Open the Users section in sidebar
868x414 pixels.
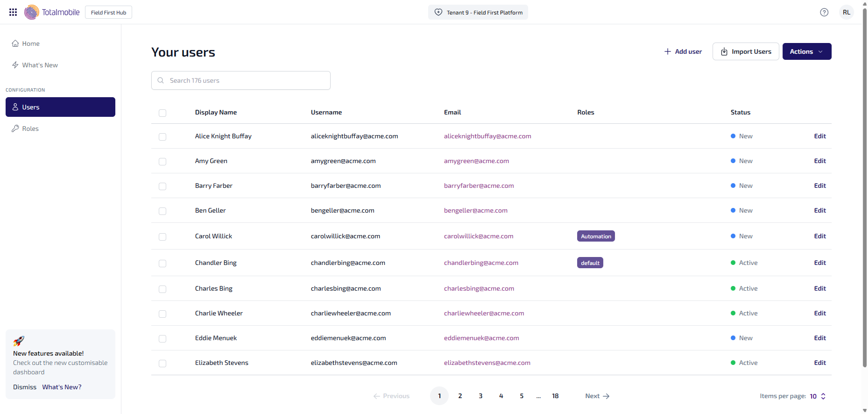tap(60, 107)
